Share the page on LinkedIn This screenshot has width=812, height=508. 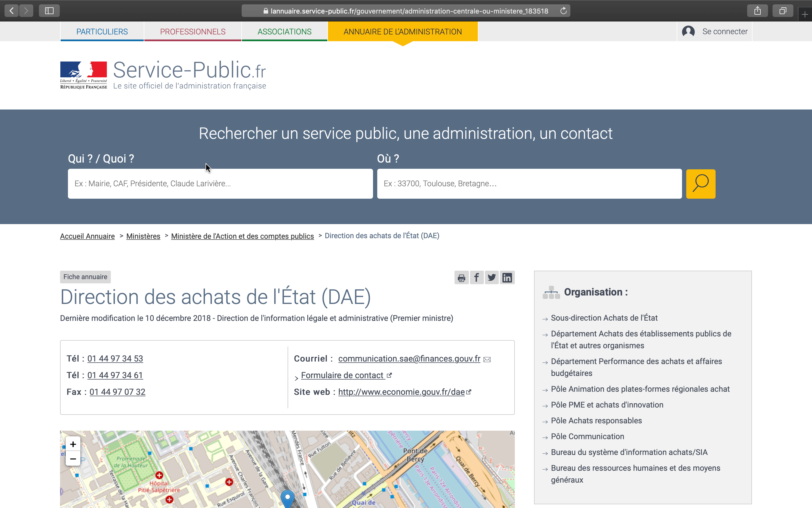[x=507, y=277]
